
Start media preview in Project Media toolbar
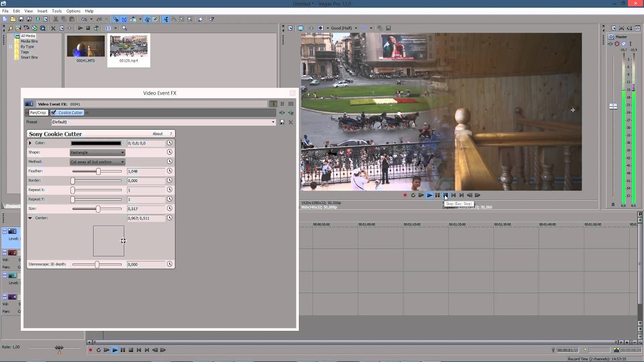click(80, 28)
